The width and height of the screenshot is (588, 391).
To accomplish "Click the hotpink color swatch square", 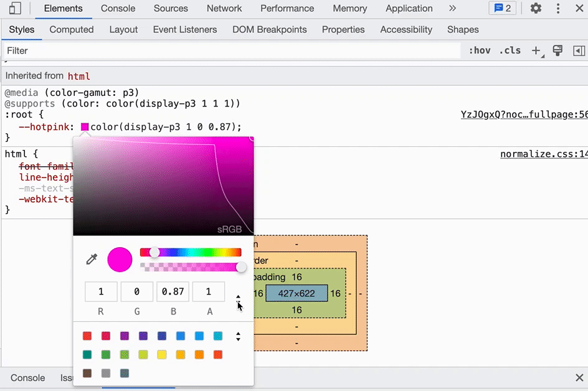I will tap(85, 127).
